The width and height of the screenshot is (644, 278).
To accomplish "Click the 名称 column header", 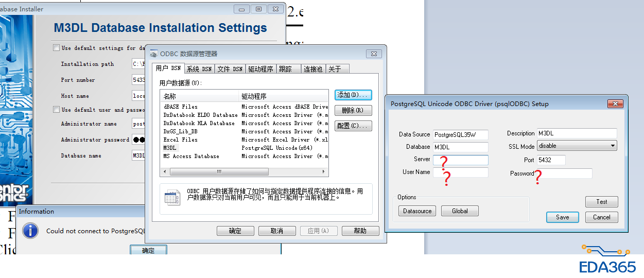I will pyautogui.click(x=200, y=96).
